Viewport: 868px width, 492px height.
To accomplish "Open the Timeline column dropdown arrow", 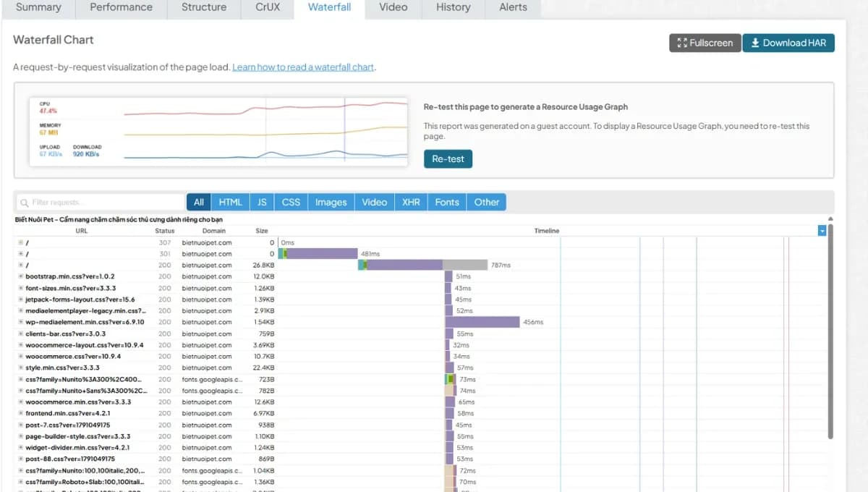I will pyautogui.click(x=822, y=231).
